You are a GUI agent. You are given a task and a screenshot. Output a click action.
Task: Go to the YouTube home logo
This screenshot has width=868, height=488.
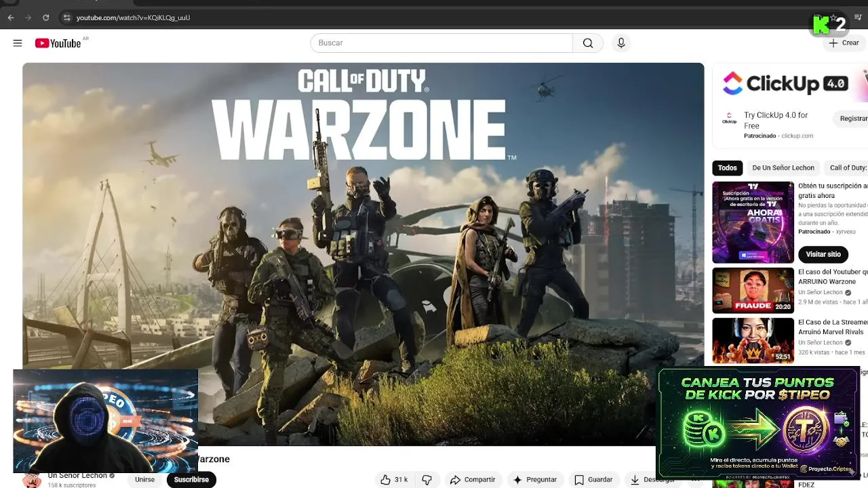pyautogui.click(x=58, y=43)
